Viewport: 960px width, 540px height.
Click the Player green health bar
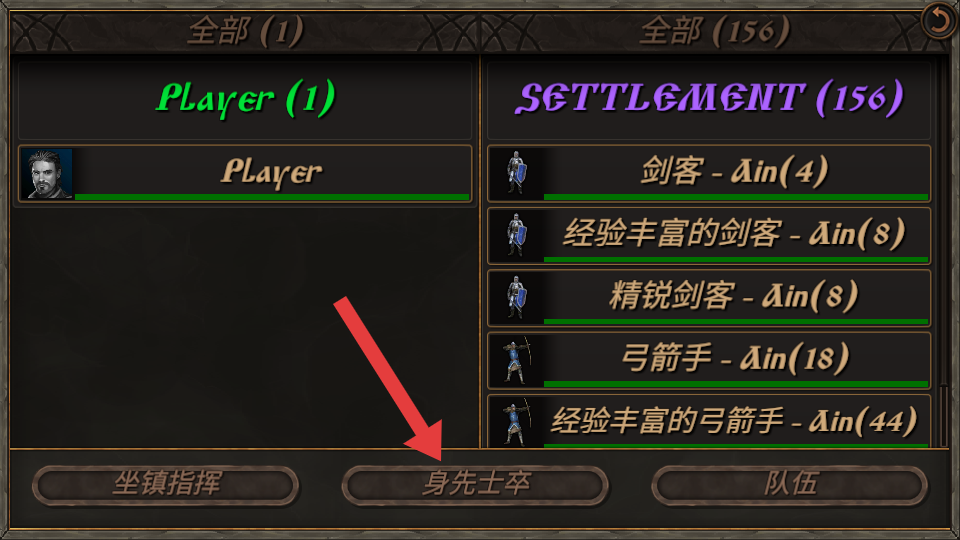click(272, 197)
